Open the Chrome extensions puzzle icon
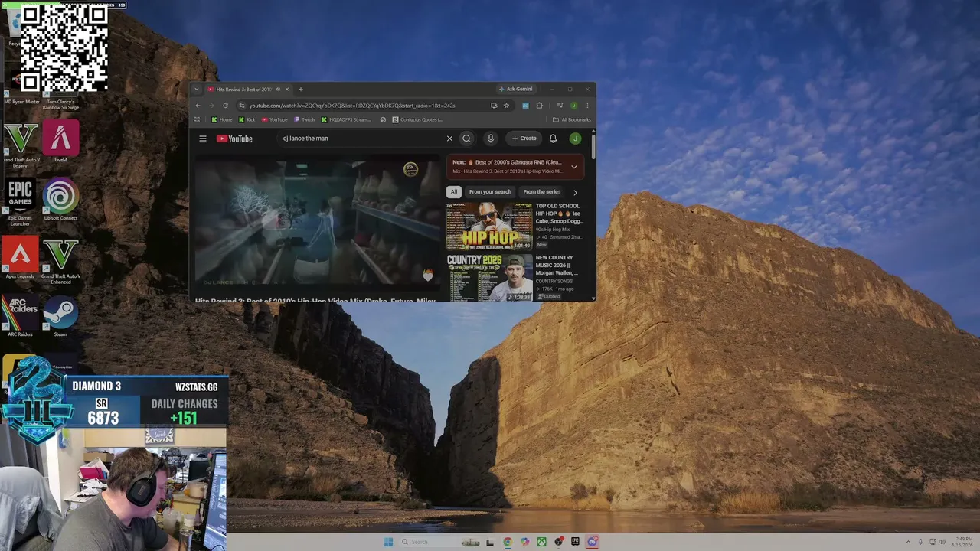The width and height of the screenshot is (980, 551). click(x=539, y=106)
